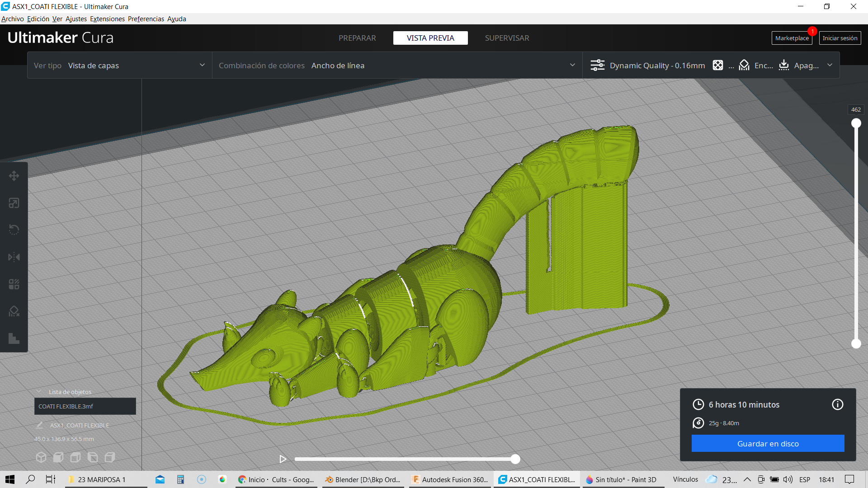
Task: Open Blender from the Windows taskbar
Action: (x=364, y=479)
